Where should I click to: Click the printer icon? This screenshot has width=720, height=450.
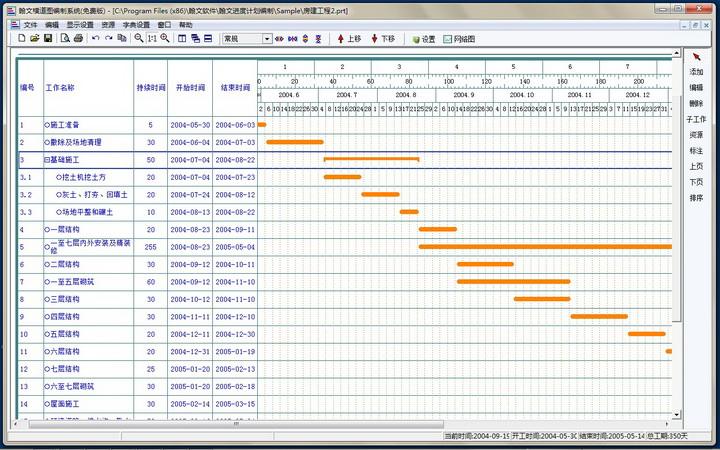[x=78, y=39]
